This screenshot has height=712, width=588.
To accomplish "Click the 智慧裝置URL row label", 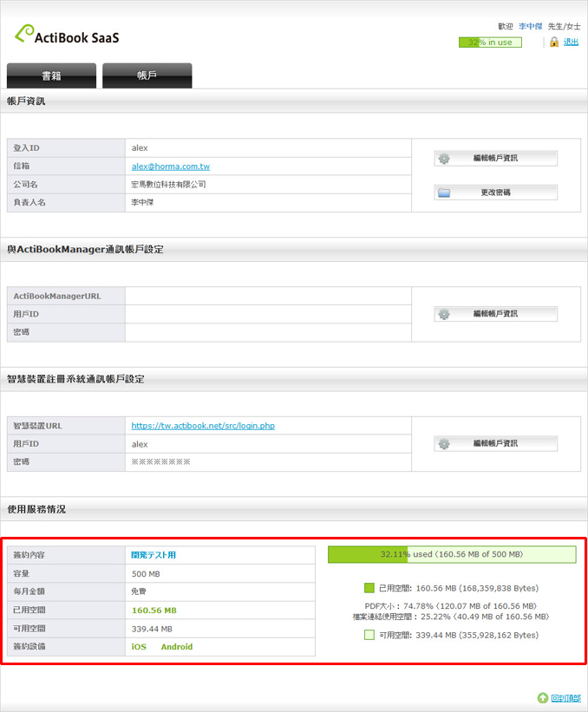I will (x=37, y=426).
